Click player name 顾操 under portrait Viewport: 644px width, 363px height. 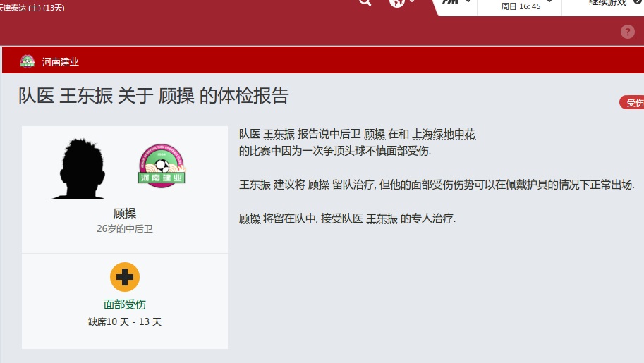click(x=125, y=214)
